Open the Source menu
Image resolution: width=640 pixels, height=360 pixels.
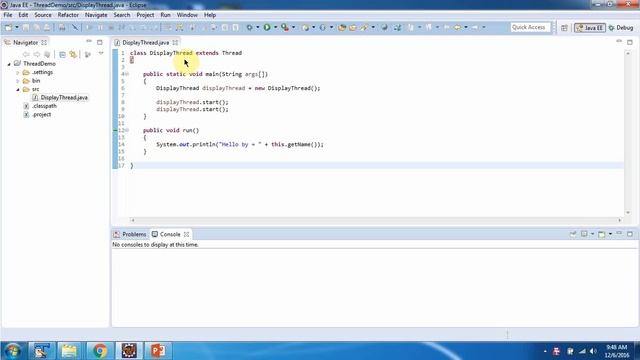[43, 15]
